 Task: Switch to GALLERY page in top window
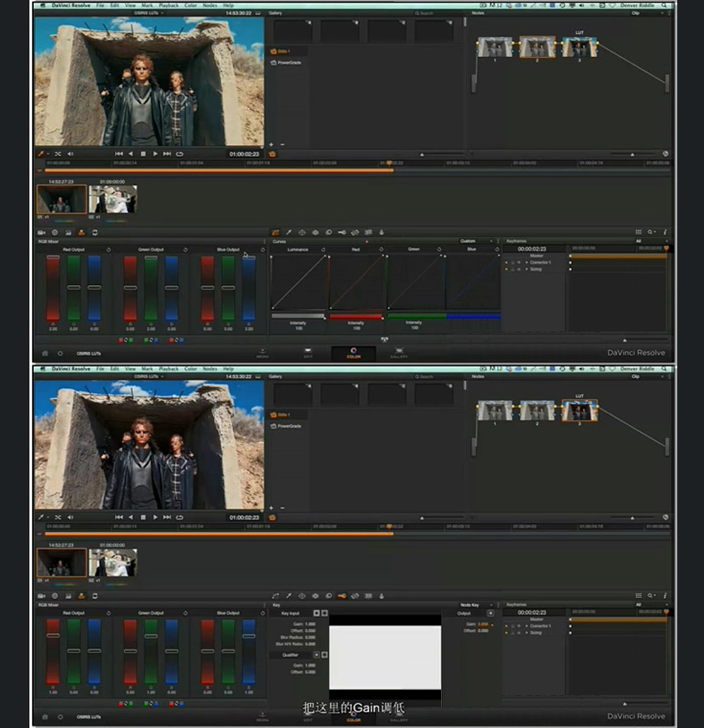point(399,354)
